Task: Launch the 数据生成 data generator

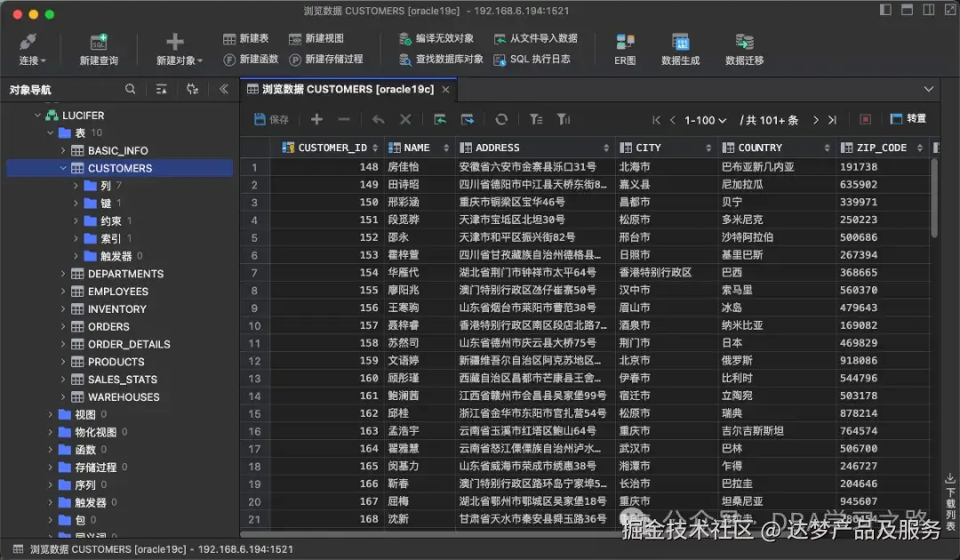Action: [x=681, y=47]
